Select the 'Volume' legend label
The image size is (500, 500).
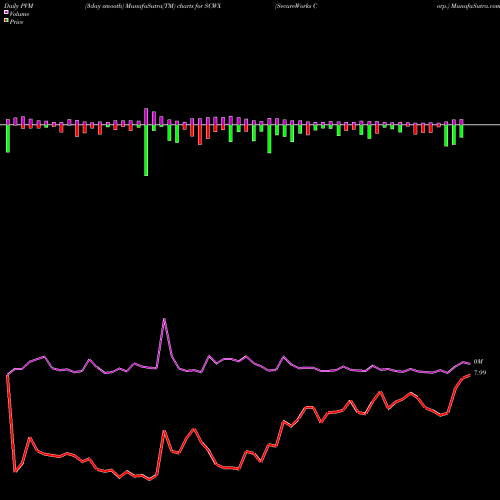tap(19, 14)
